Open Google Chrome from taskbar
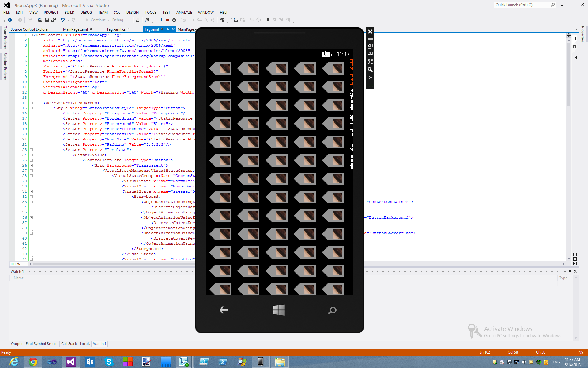 coord(33,362)
